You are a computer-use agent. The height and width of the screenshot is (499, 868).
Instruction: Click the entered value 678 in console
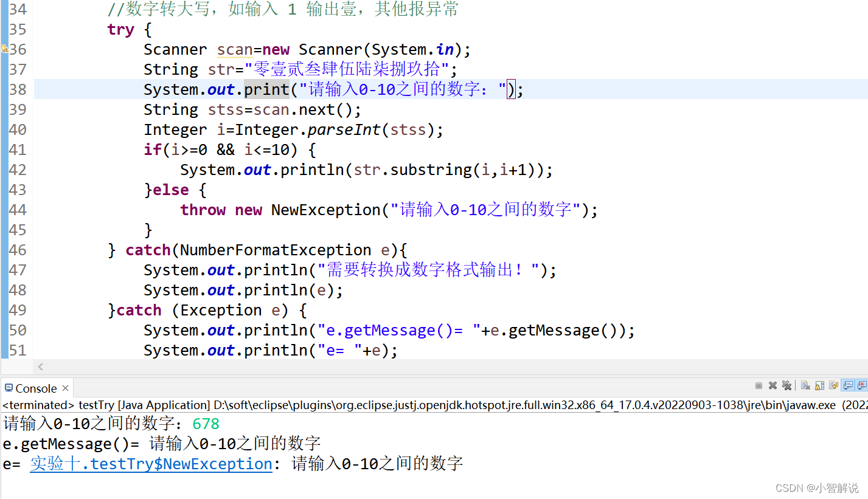point(206,424)
